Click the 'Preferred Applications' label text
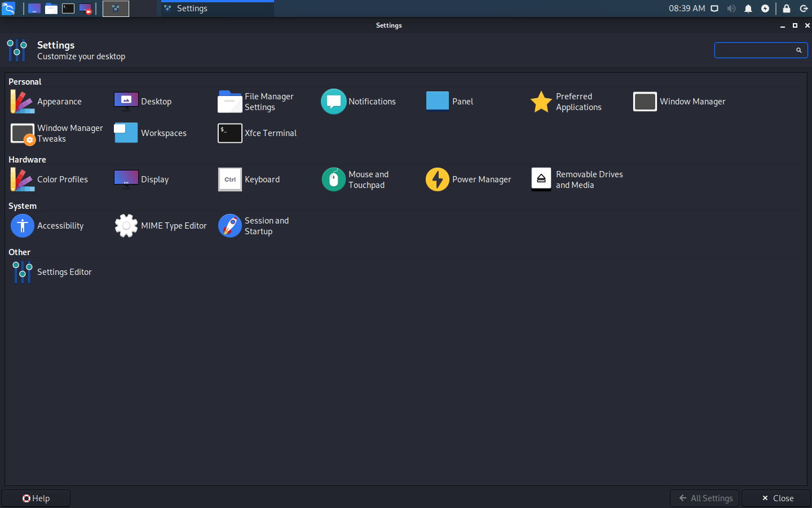This screenshot has width=812, height=508. (579, 102)
